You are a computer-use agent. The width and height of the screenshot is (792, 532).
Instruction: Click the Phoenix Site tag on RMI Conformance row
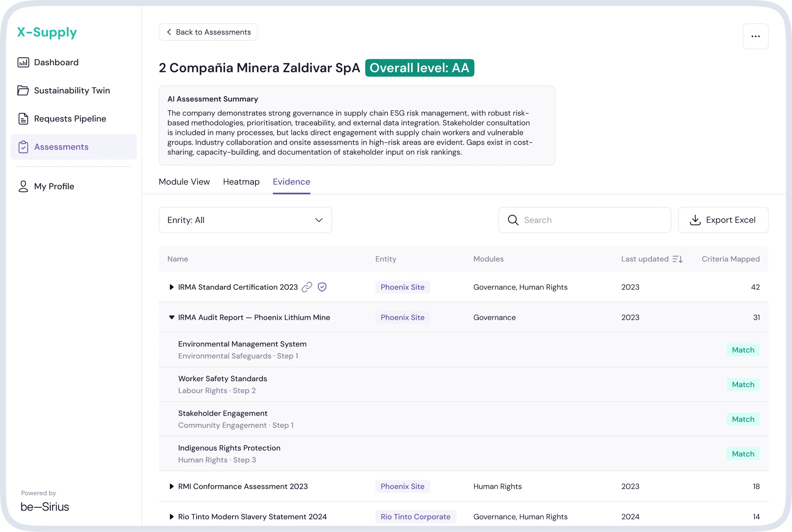[x=402, y=486]
